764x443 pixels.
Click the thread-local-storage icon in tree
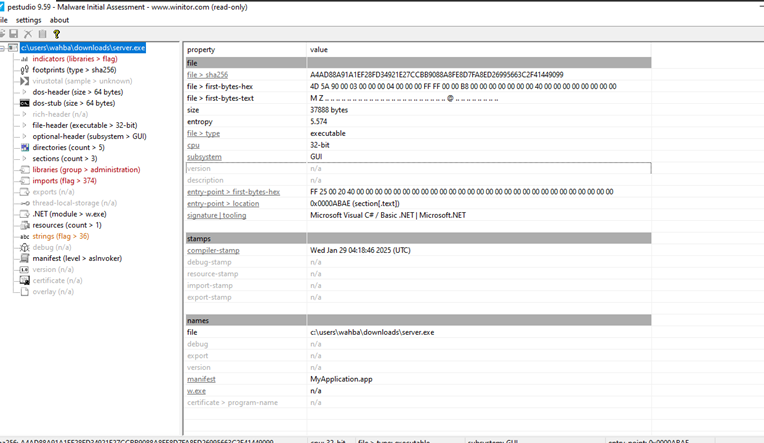24,203
